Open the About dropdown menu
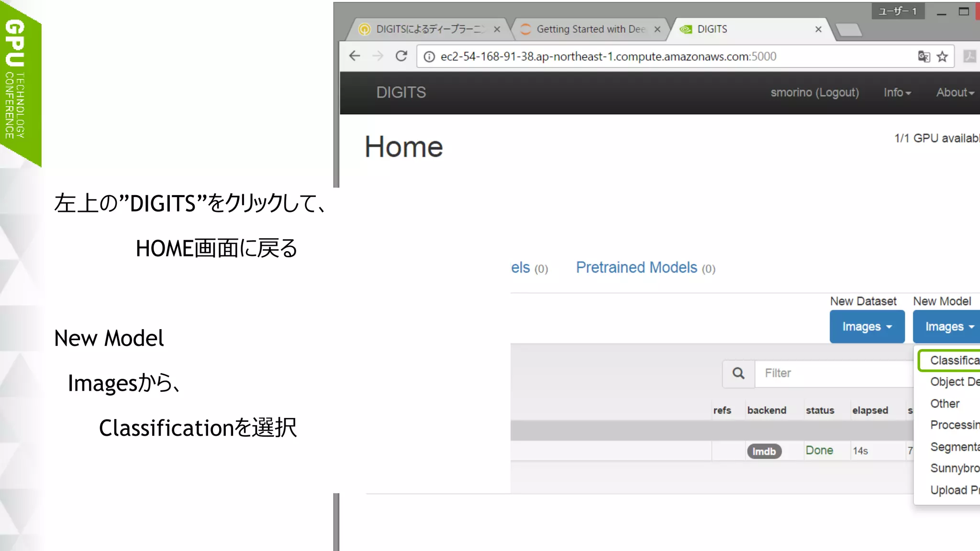The width and height of the screenshot is (980, 551). [x=955, y=92]
